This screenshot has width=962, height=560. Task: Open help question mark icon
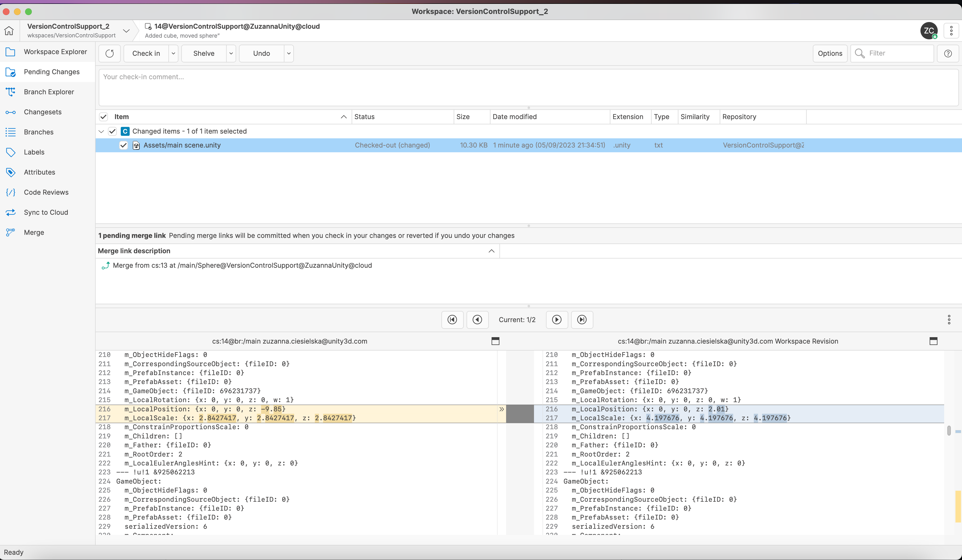948,54
